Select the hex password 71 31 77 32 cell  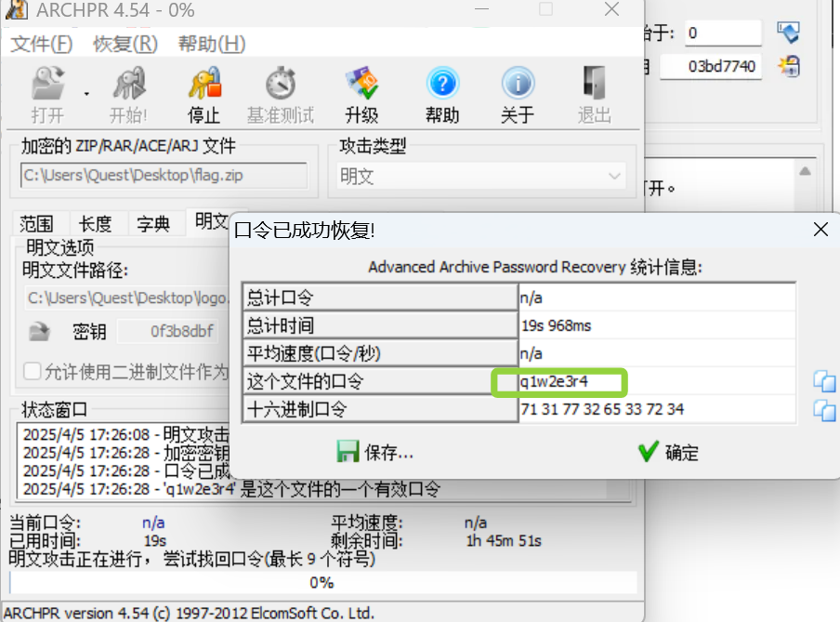(x=657, y=409)
